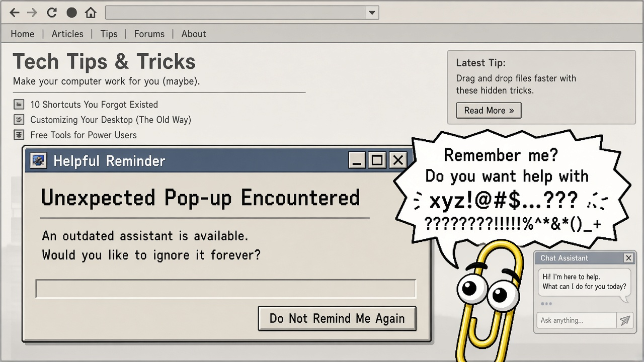Minimize the Helpful Reminder dialog
The height and width of the screenshot is (362, 644).
(x=357, y=161)
